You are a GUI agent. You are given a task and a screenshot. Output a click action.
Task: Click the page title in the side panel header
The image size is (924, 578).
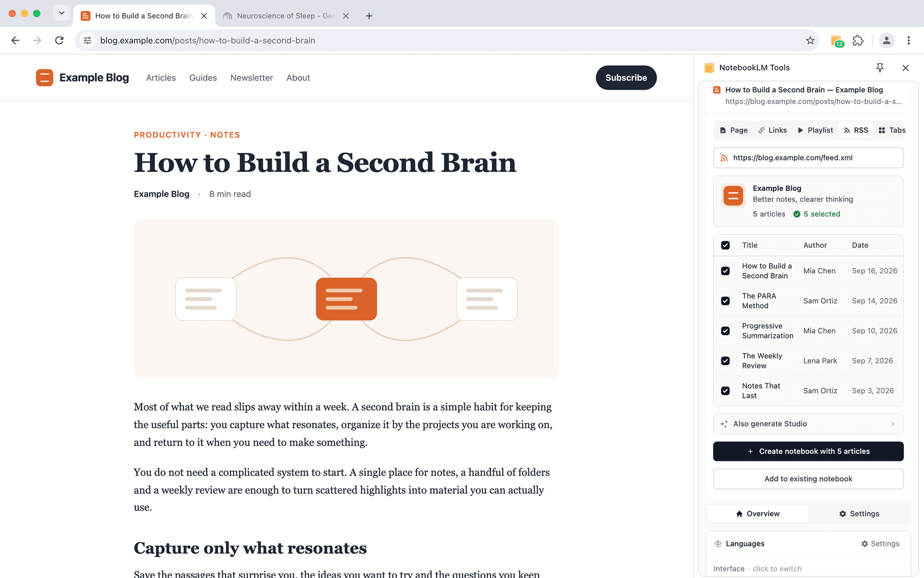[x=804, y=90]
